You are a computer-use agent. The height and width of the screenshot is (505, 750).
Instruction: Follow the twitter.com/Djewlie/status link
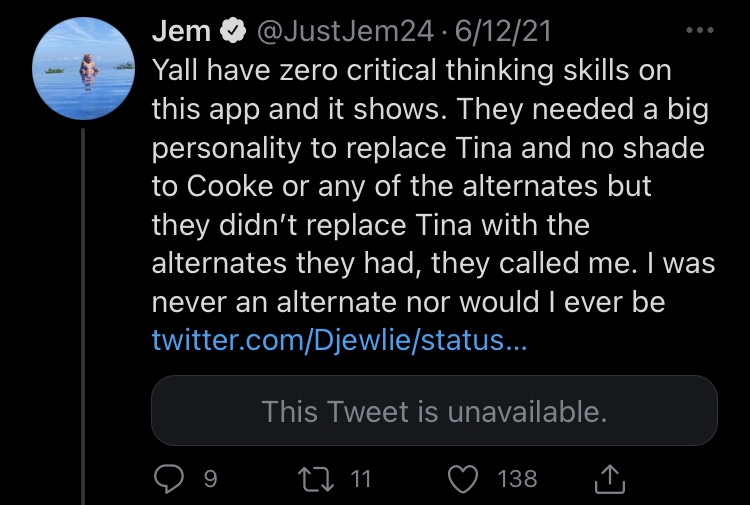pos(339,340)
